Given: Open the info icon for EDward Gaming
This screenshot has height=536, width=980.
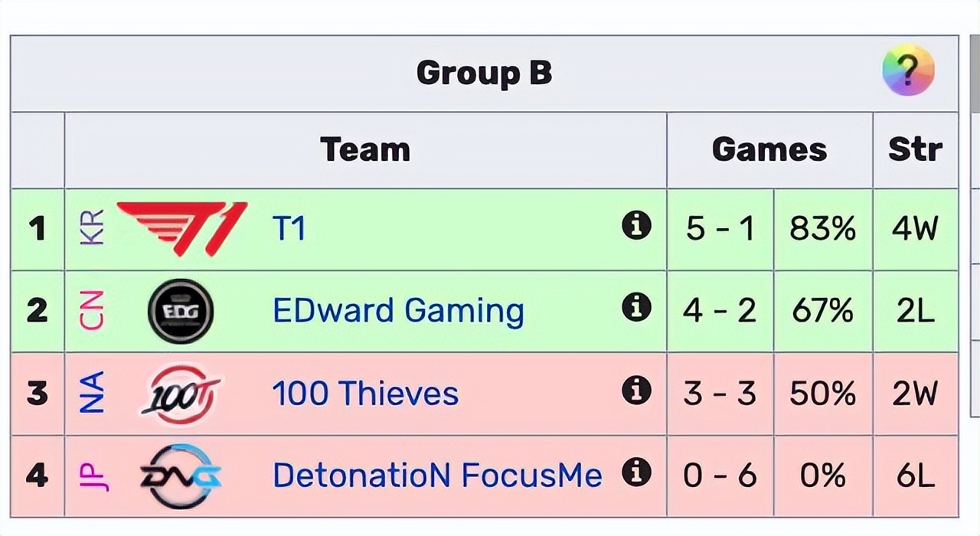Looking at the screenshot, I should 636,310.
